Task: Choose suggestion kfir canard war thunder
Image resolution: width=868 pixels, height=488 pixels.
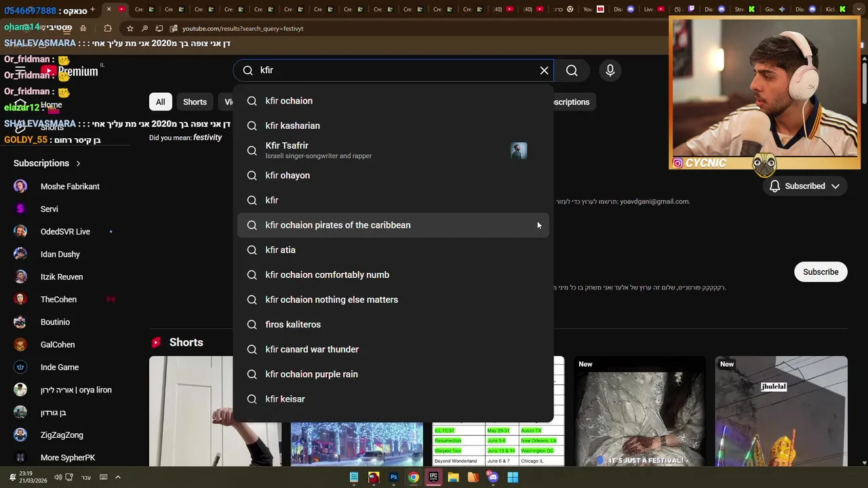Action: [x=393, y=349]
